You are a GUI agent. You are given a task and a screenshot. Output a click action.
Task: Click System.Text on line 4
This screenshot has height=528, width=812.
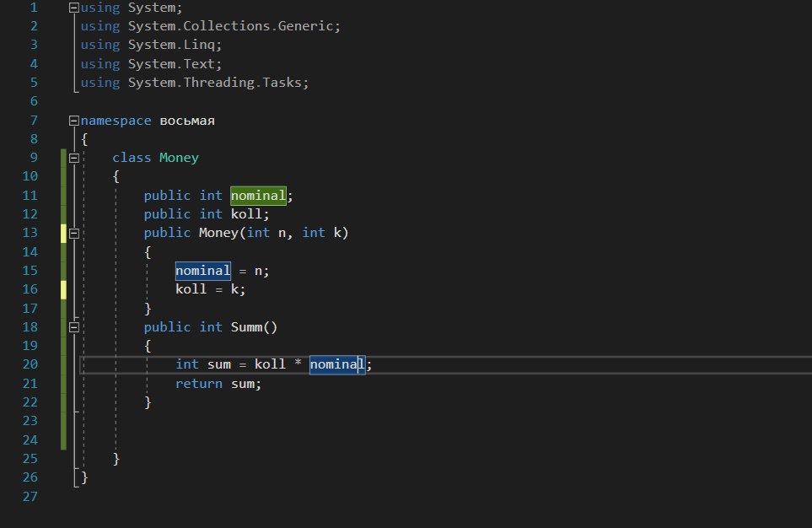click(x=171, y=64)
